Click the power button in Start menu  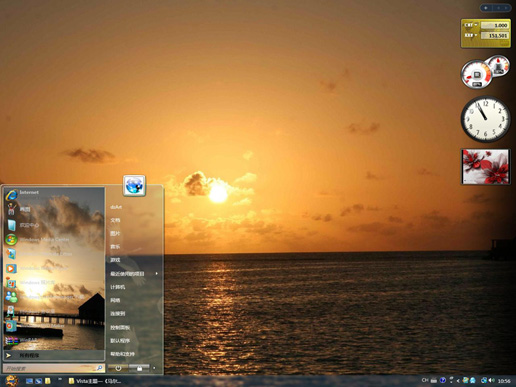click(118, 368)
